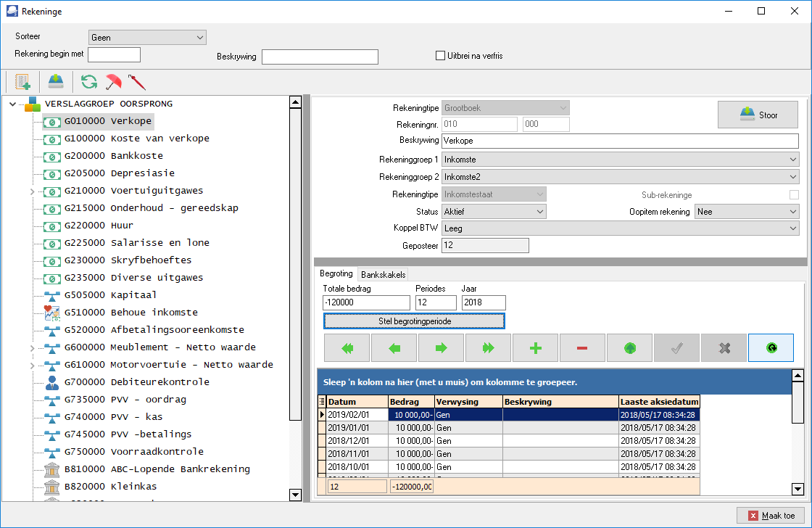The image size is (812, 528).
Task: Select G505000 Kapitaal in the tree
Action: [110, 295]
